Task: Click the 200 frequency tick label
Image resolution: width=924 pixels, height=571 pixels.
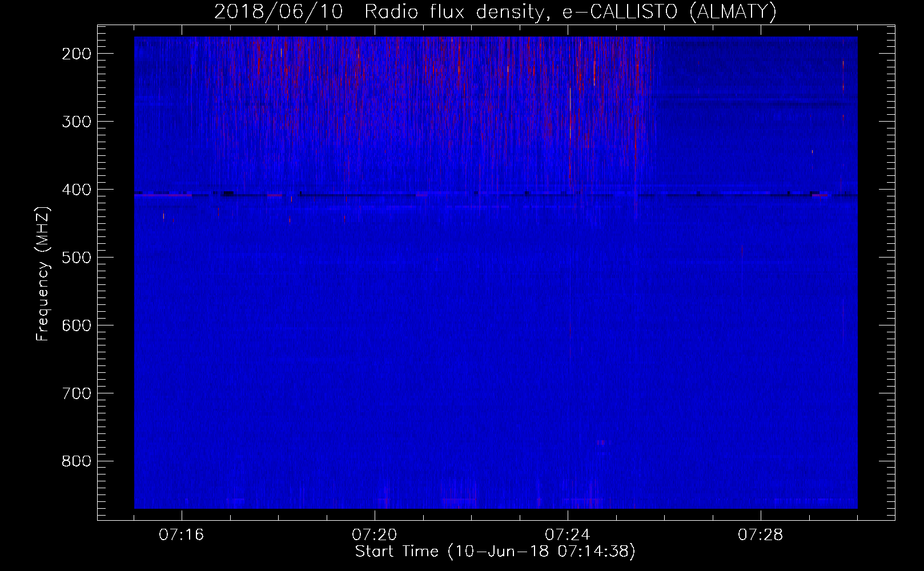Action: 75,54
